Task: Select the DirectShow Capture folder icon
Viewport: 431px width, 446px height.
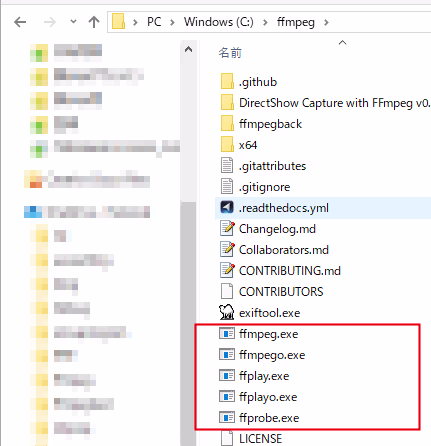Action: point(227,103)
